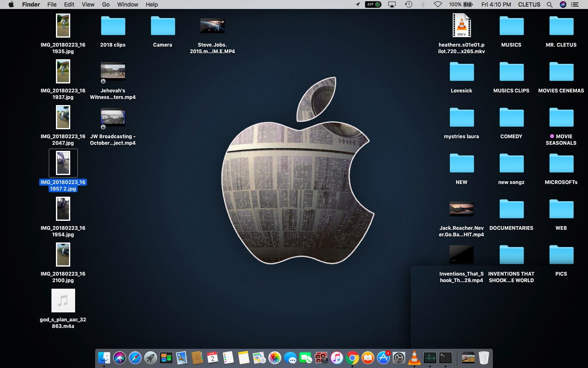Select the MR. CLETUS folder
The height and width of the screenshot is (368, 588).
pos(561,26)
